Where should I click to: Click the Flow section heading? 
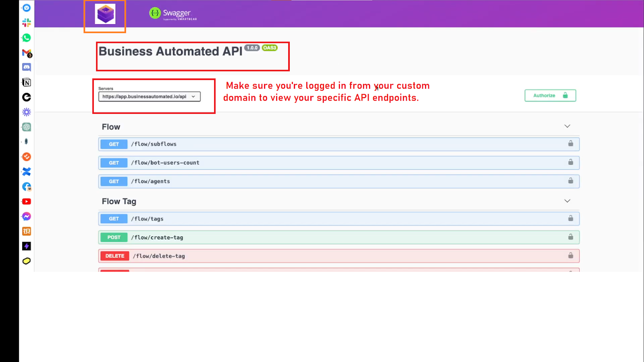[111, 127]
